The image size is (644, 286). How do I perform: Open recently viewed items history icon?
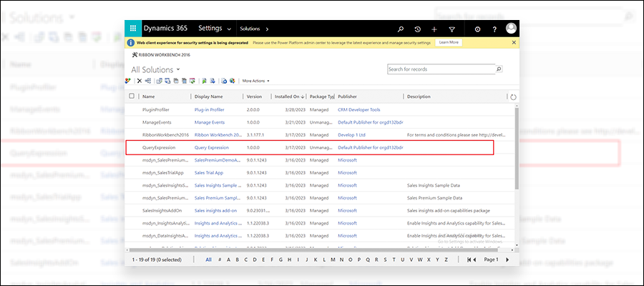coord(417,29)
